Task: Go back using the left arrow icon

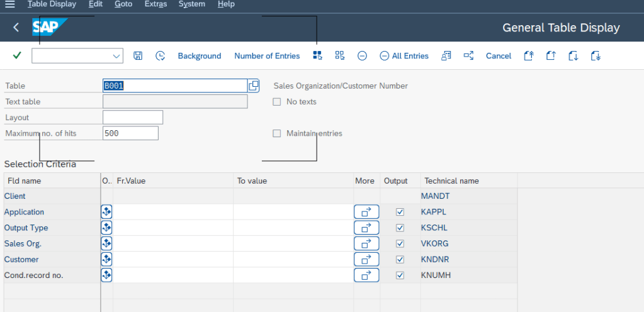Action: 16,28
